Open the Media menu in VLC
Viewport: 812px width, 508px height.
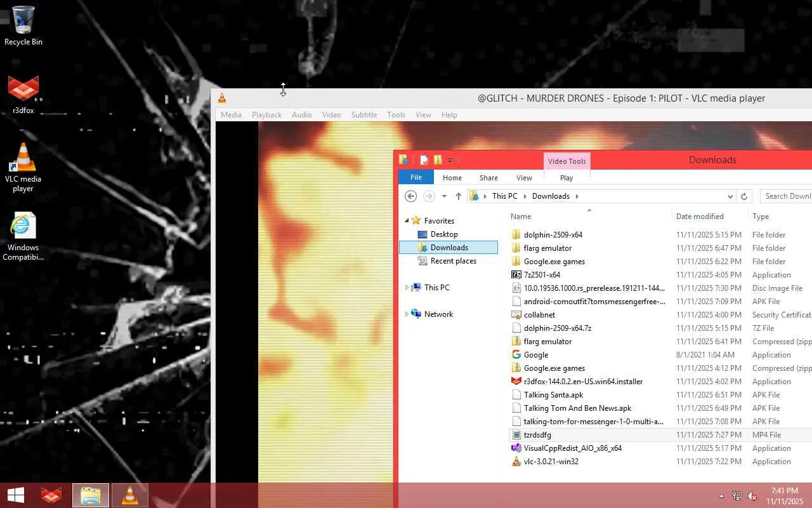[231, 115]
